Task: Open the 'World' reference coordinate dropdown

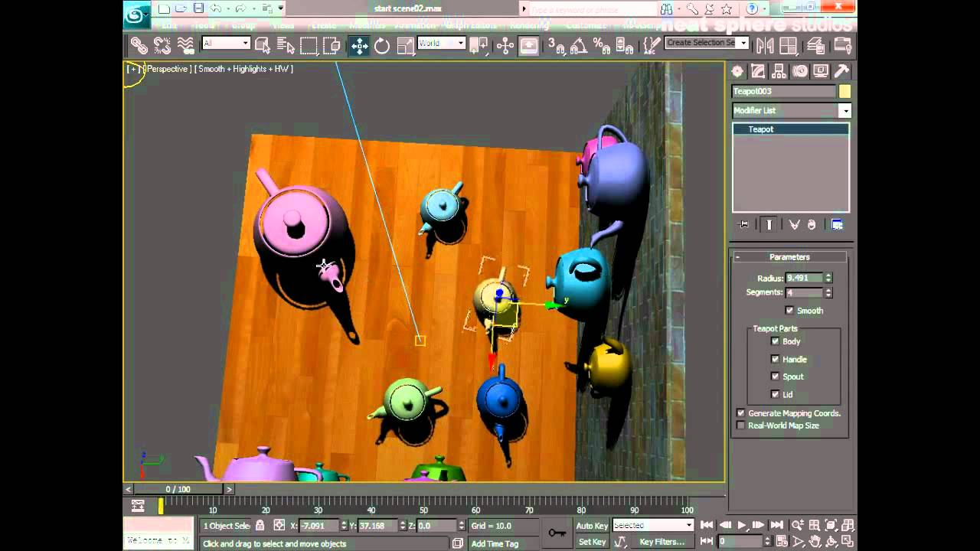Action: [441, 43]
